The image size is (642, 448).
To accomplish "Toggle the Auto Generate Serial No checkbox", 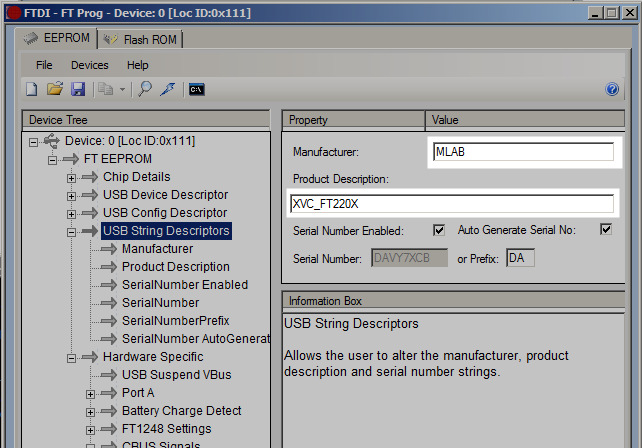I will coord(606,229).
